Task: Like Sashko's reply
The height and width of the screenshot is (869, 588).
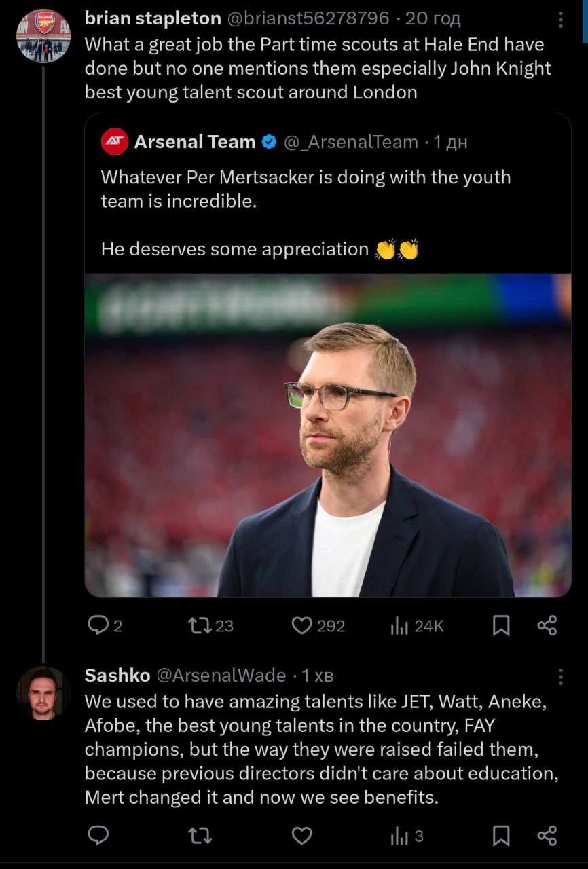Action: 302,836
